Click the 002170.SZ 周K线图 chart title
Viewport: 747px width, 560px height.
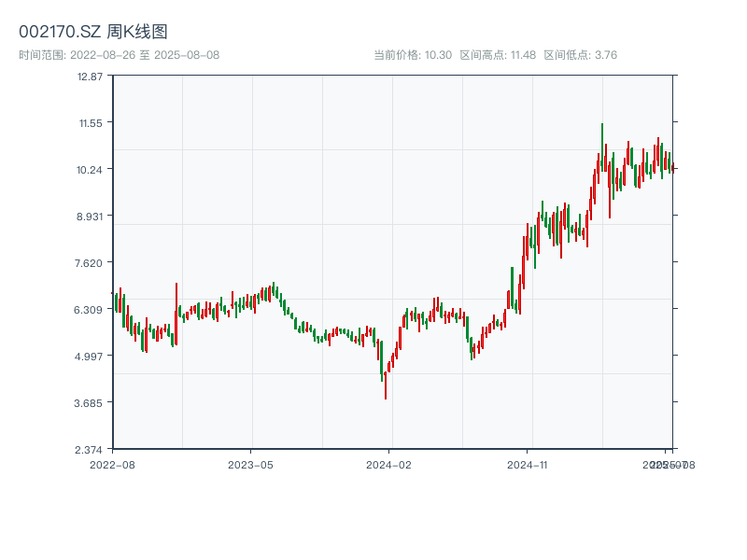coord(93,33)
